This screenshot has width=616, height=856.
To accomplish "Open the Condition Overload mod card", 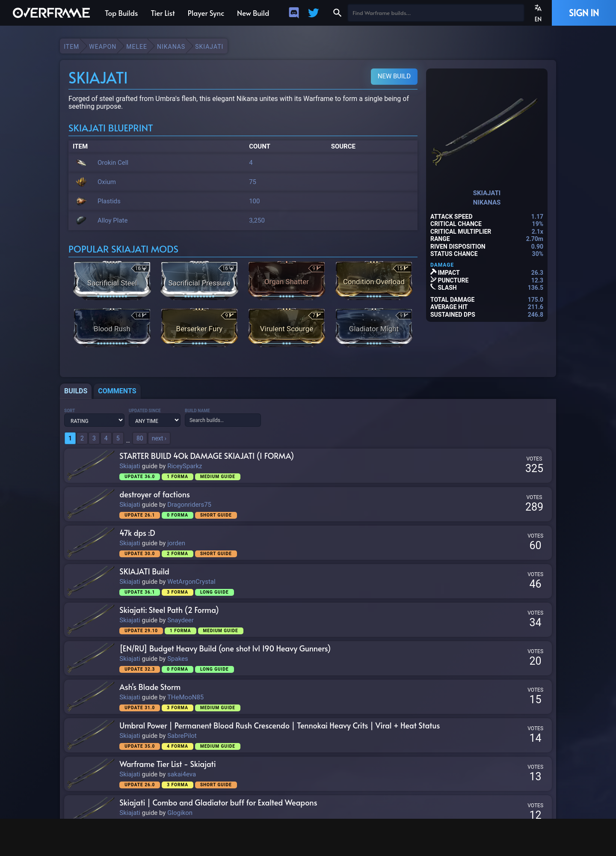I will pyautogui.click(x=374, y=280).
